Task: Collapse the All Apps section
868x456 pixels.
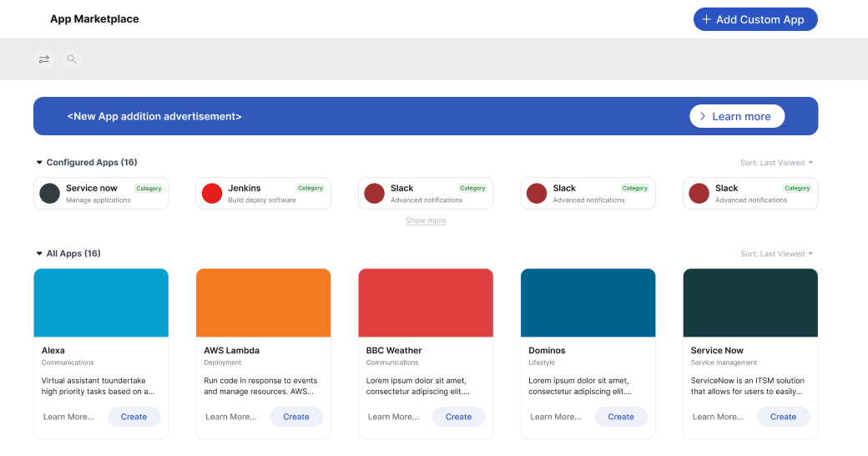Action: click(39, 253)
